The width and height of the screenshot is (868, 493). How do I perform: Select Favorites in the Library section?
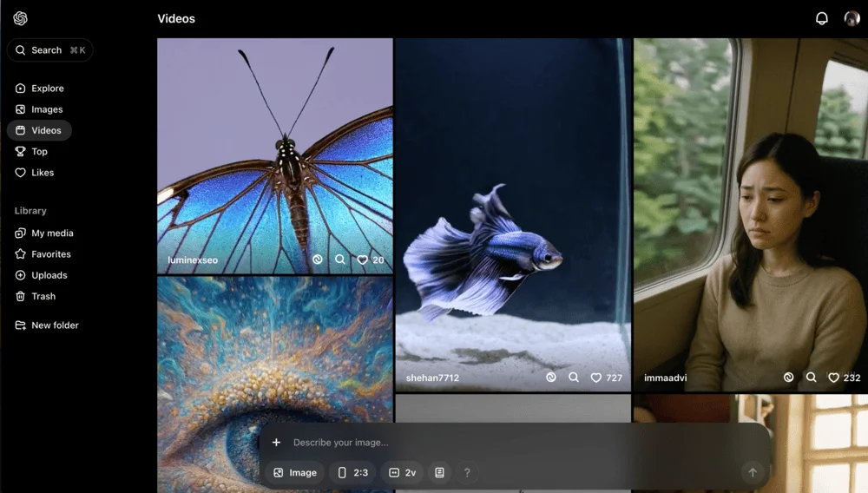(50, 254)
